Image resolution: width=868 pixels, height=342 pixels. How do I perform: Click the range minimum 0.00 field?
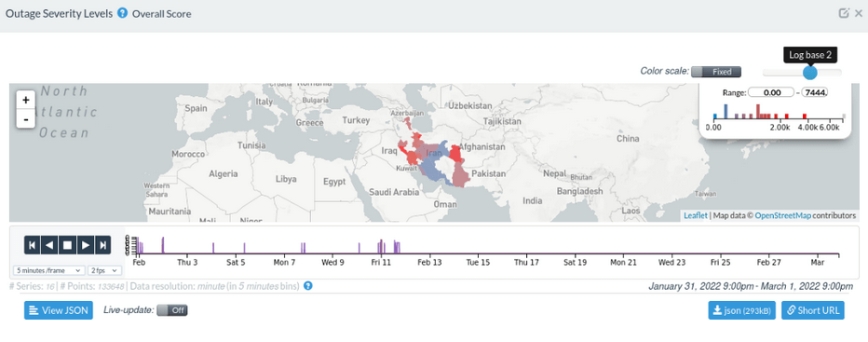771,92
